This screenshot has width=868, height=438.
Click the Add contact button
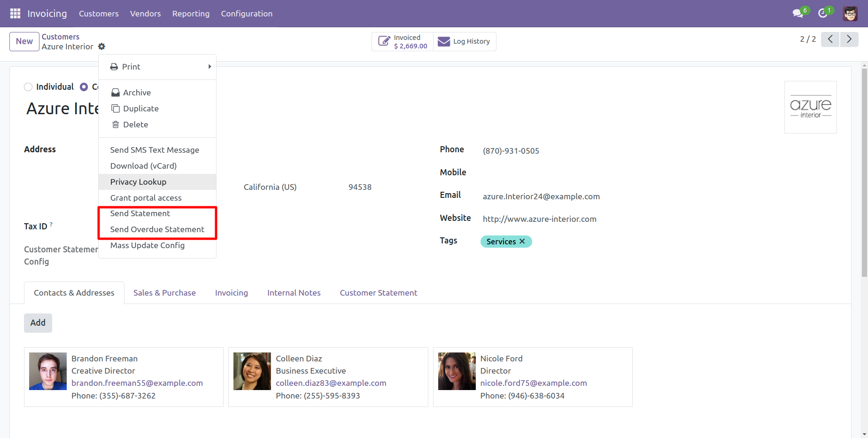38,323
